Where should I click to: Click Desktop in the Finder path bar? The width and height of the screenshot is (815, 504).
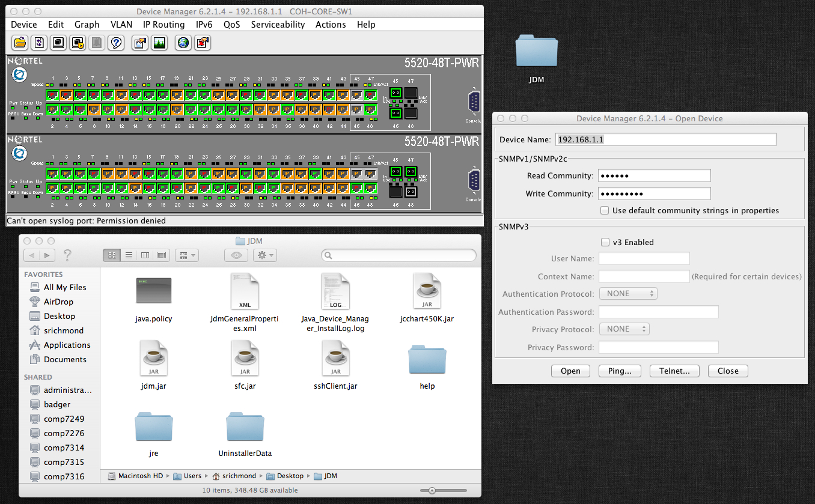tap(285, 476)
